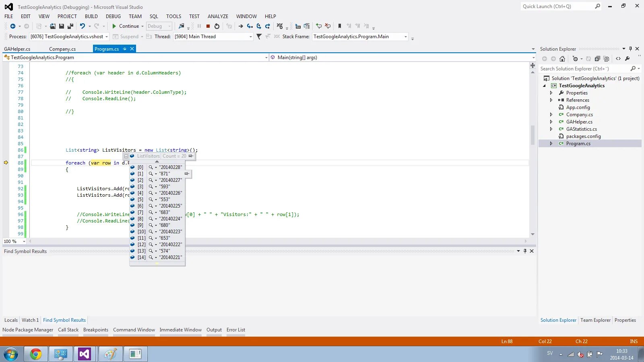Click the Navigate Backward arrow in toolbar
This screenshot has height=362, width=644.
pos(12,26)
